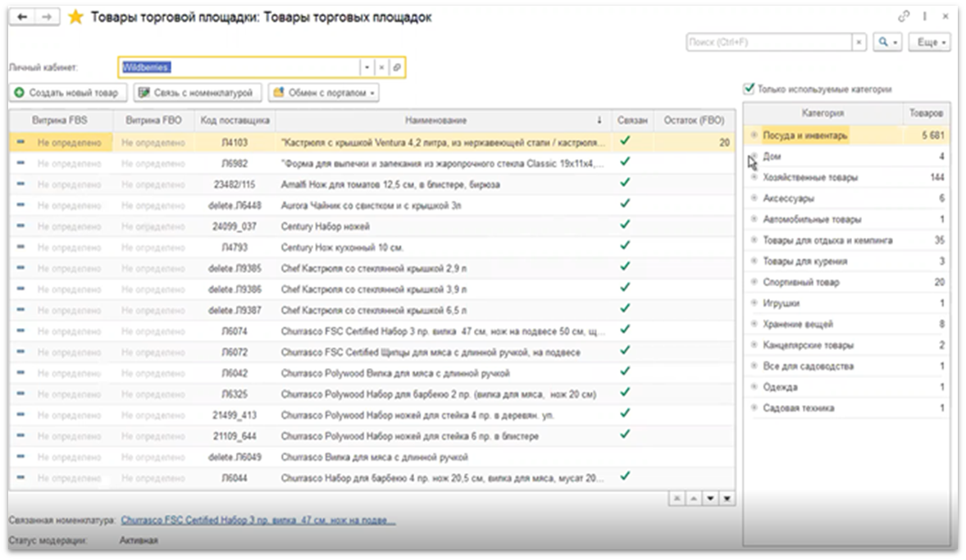This screenshot has width=966, height=560.
Task: Open the Личный кабинет dropdown arrow
Action: 367,67
